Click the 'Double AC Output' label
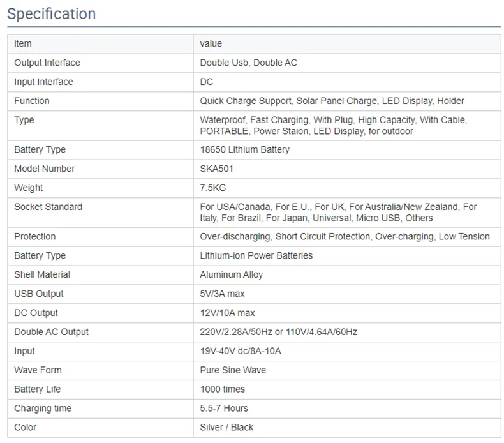504x443 pixels. click(51, 332)
